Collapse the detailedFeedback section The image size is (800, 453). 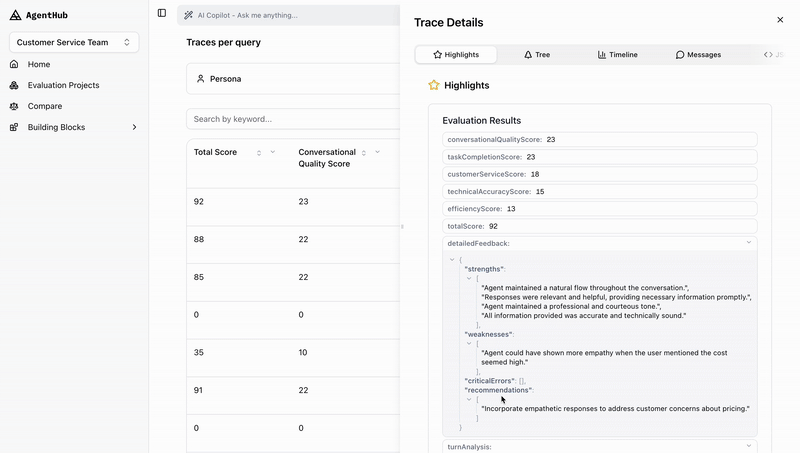click(x=748, y=243)
